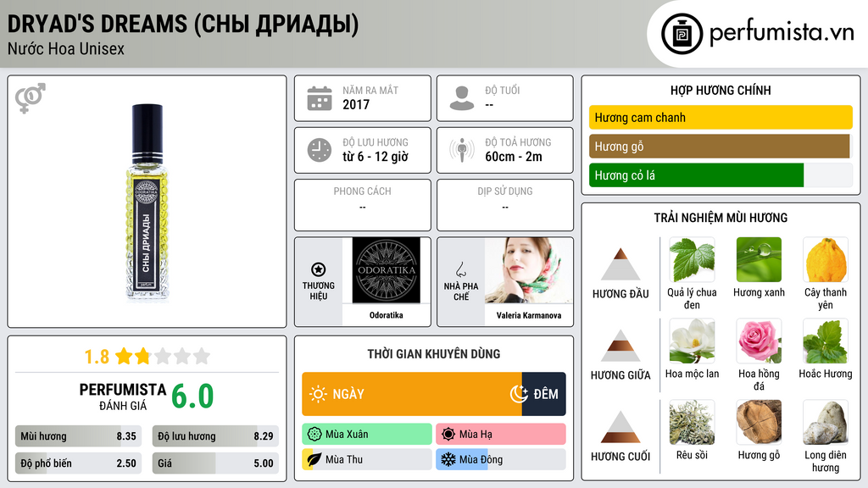Click the Phong cách info box

point(363,205)
